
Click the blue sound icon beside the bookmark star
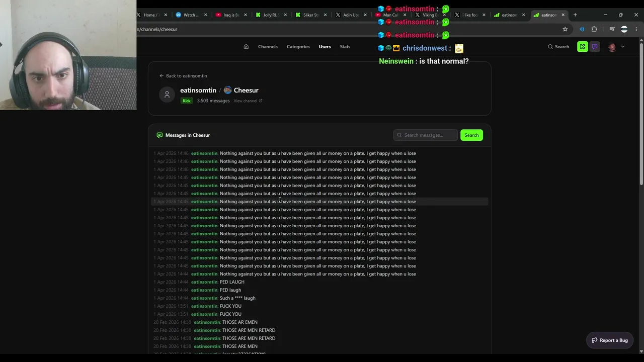coord(582,29)
